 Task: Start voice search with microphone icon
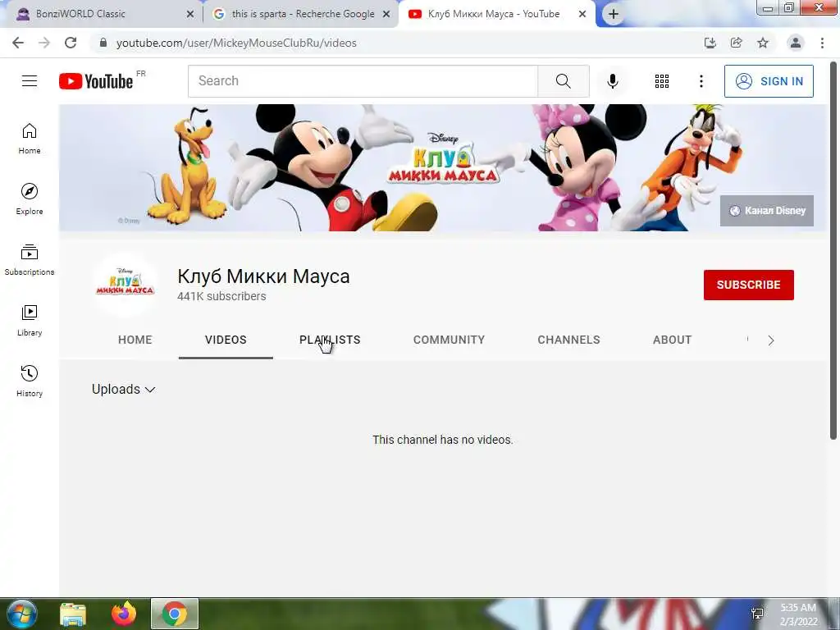612,81
